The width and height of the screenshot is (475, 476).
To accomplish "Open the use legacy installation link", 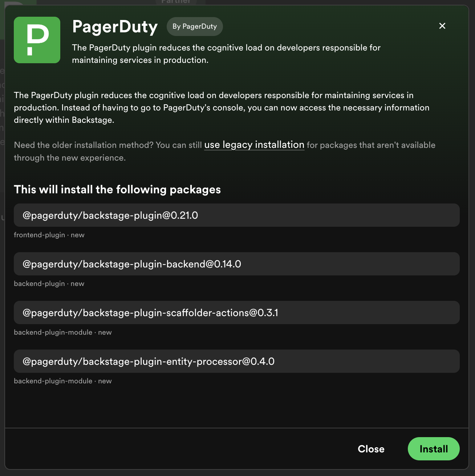I will [254, 145].
